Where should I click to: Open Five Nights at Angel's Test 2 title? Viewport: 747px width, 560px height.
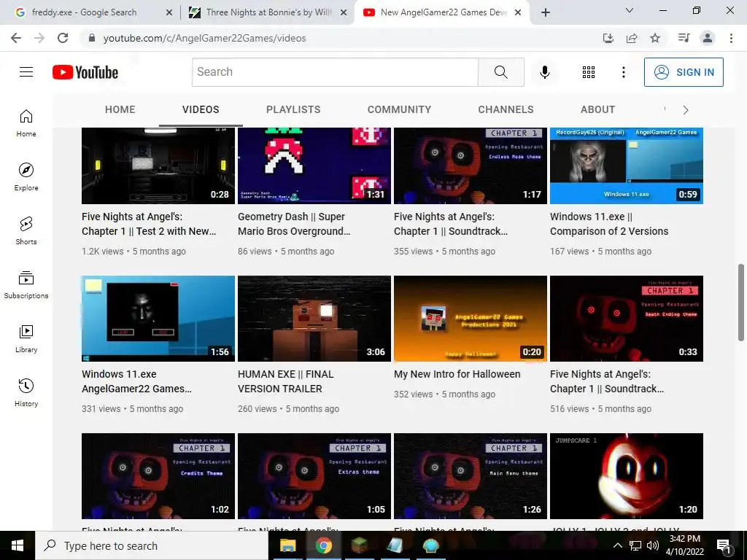(x=149, y=224)
